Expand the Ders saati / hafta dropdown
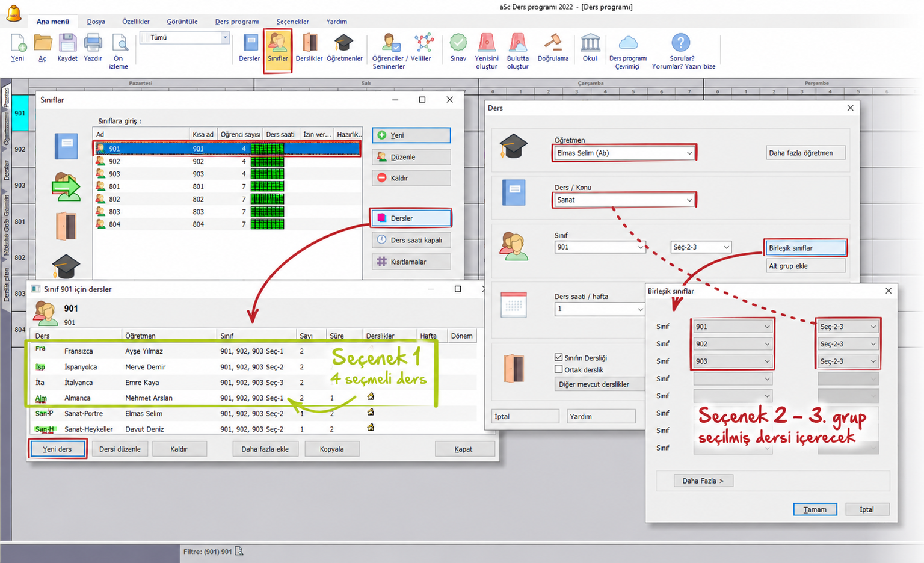Screen dimensions: 924x563 click(600, 309)
